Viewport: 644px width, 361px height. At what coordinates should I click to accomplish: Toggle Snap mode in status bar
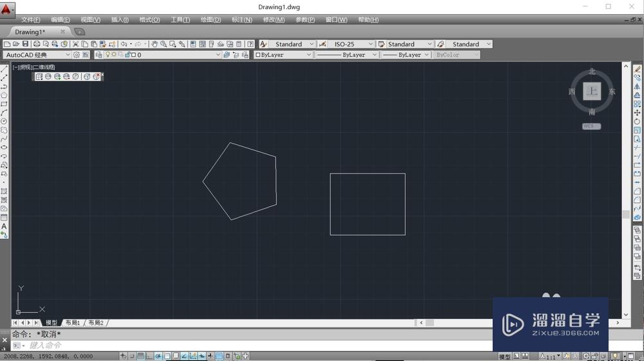click(132, 356)
